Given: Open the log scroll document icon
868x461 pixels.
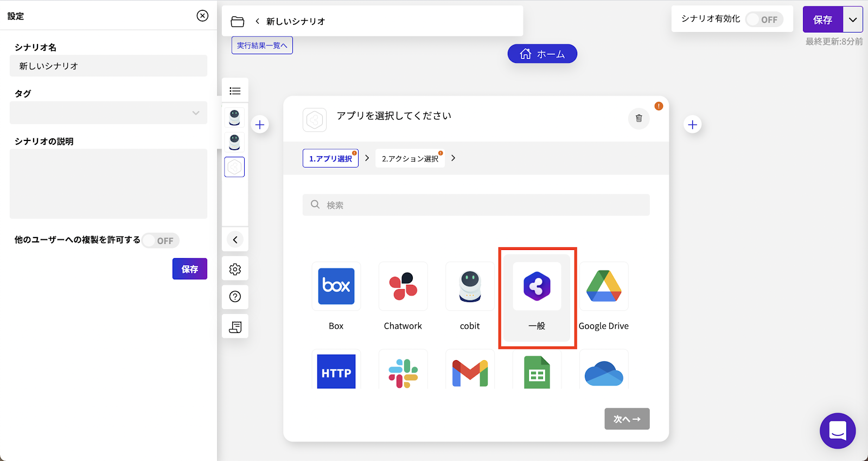Looking at the screenshot, I should tap(235, 326).
